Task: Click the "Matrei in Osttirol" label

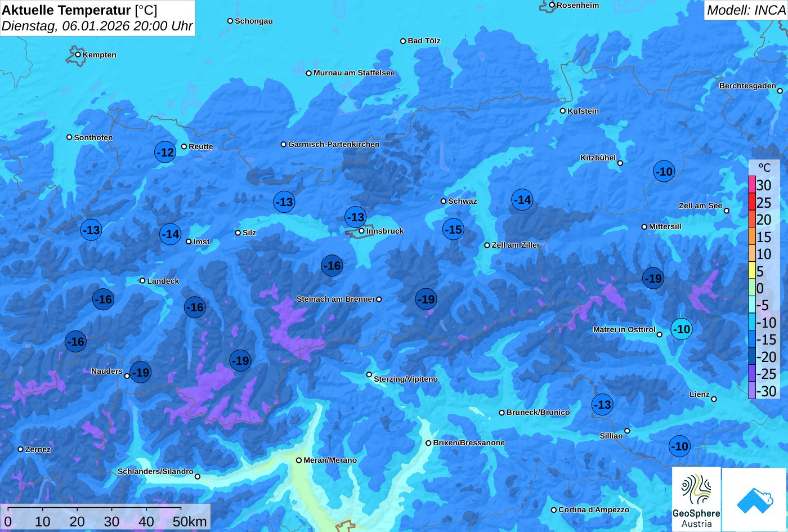Action: point(624,329)
